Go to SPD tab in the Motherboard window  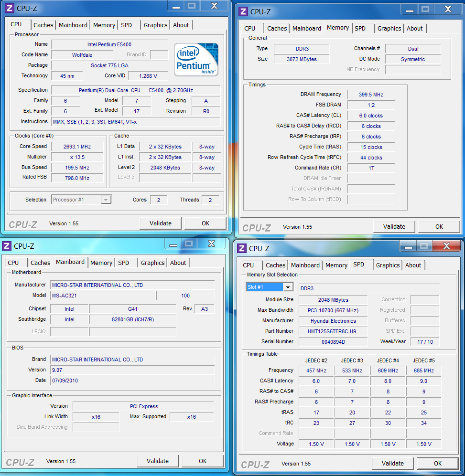point(123,263)
